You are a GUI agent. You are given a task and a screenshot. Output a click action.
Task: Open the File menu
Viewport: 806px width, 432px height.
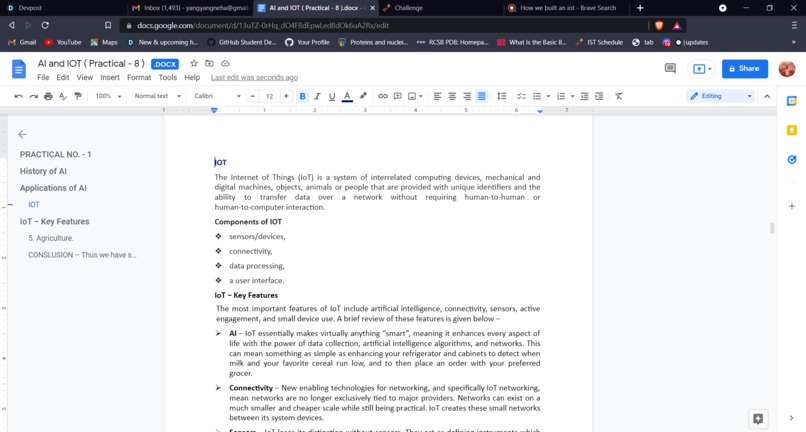[43, 78]
